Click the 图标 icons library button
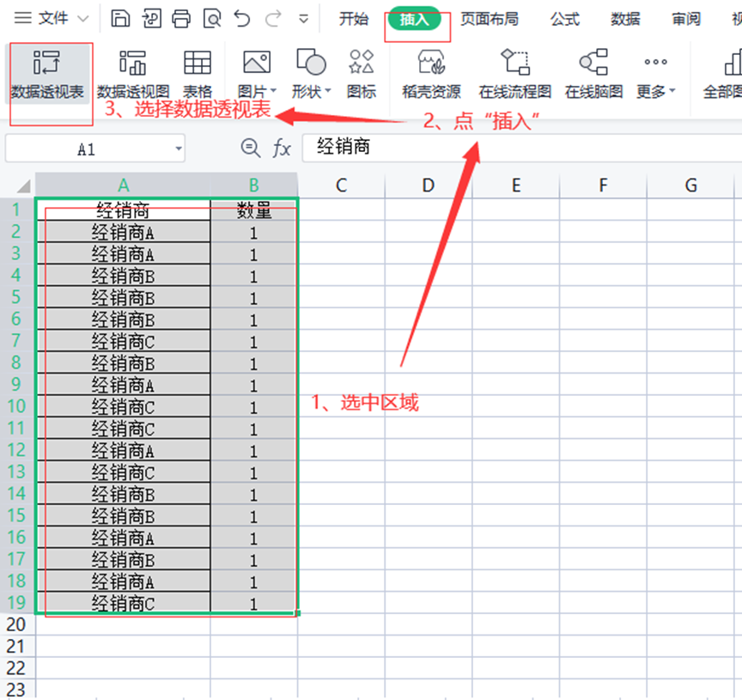This screenshot has height=700, width=742. pyautogui.click(x=362, y=75)
